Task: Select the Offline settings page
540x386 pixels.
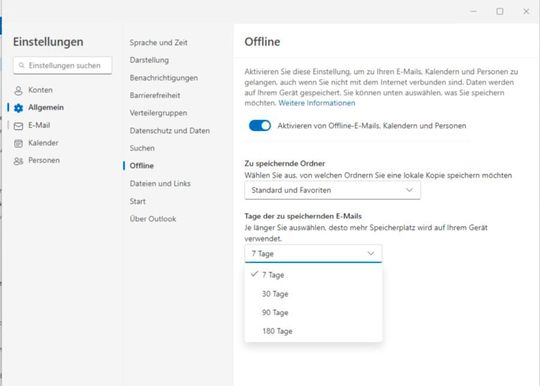Action: click(142, 166)
